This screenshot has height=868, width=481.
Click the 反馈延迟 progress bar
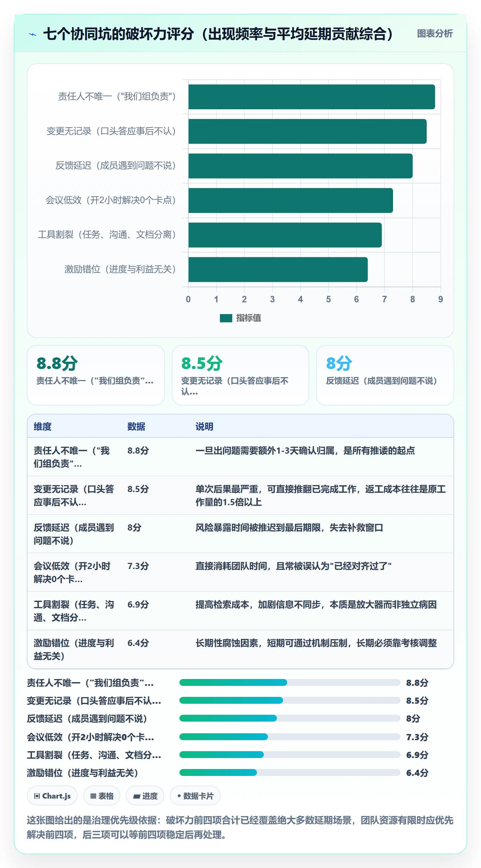tap(290, 718)
